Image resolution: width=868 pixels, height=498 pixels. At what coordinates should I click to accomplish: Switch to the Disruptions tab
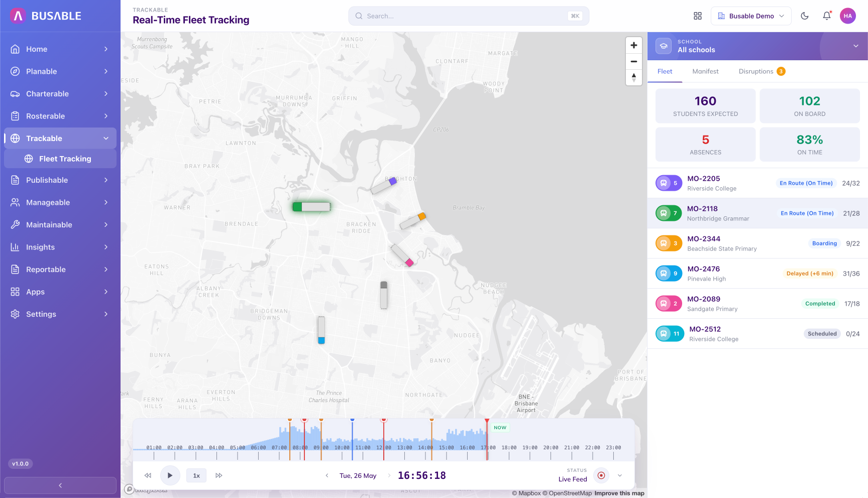click(x=762, y=71)
